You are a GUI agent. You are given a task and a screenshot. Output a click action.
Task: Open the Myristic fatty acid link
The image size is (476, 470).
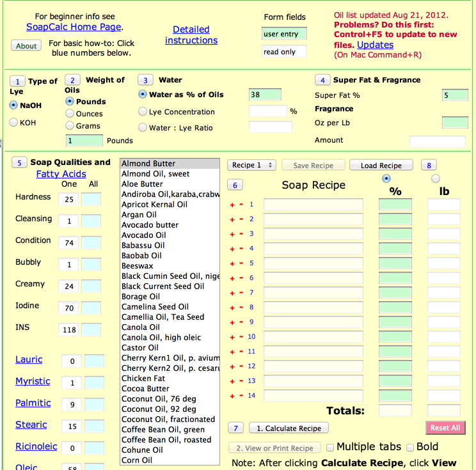(33, 381)
